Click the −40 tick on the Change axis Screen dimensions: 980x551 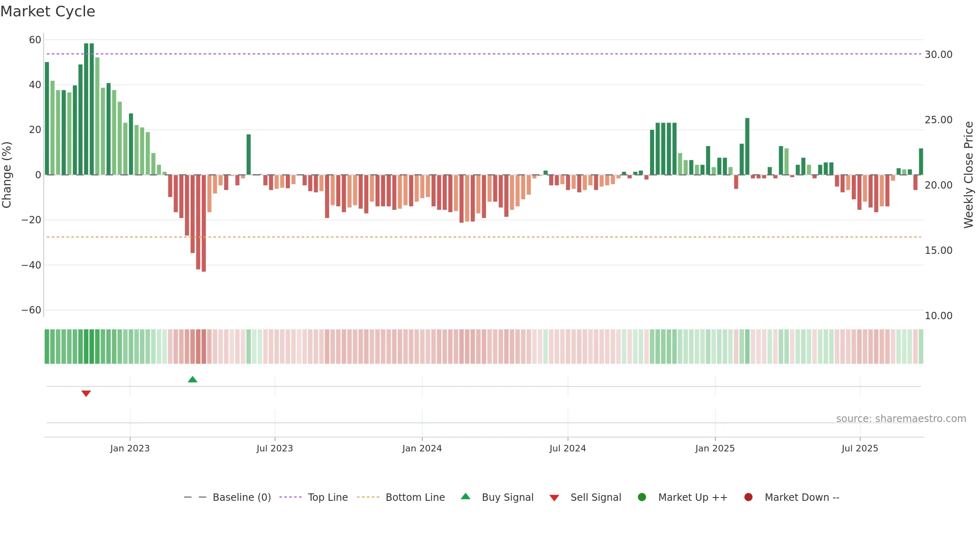click(31, 265)
